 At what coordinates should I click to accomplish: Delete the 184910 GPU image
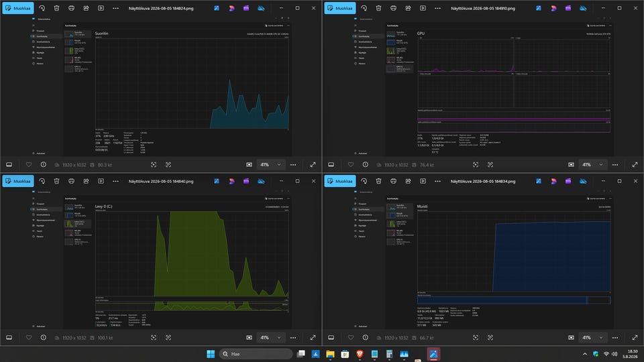point(378,8)
